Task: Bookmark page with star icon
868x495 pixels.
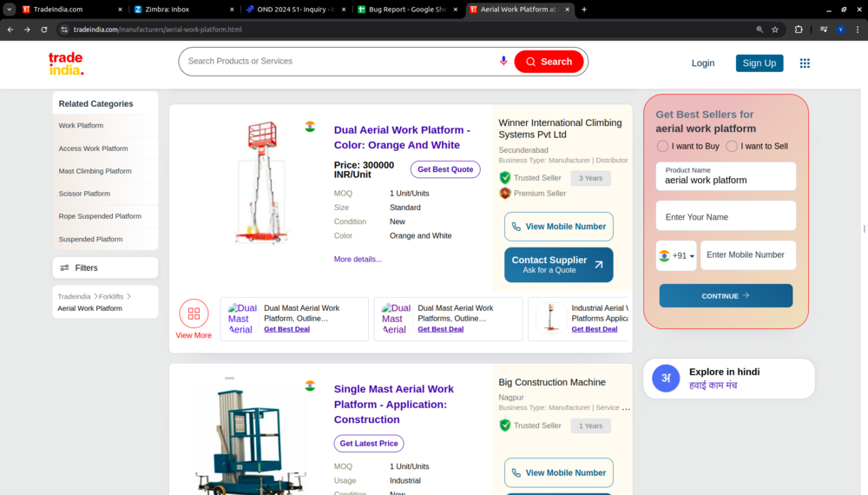Action: (775, 30)
